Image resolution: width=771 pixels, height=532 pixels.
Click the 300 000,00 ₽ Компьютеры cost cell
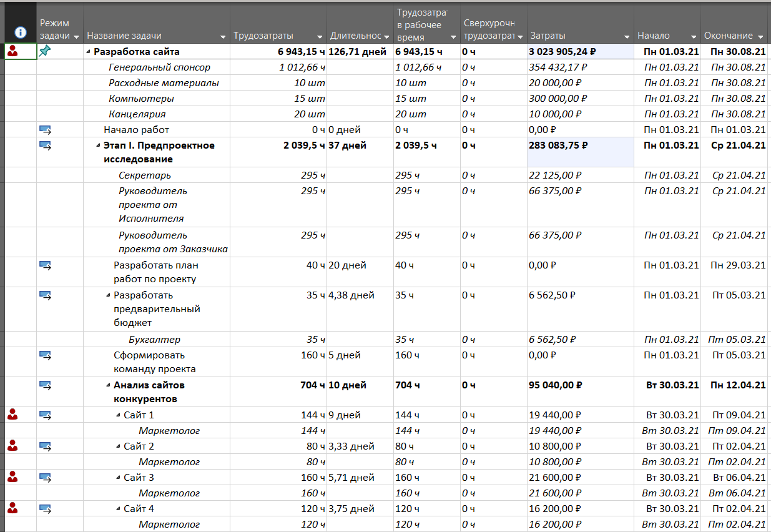tap(580, 99)
